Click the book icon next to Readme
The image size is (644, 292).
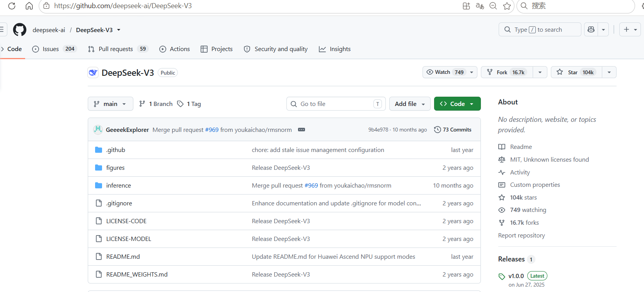pos(502,147)
